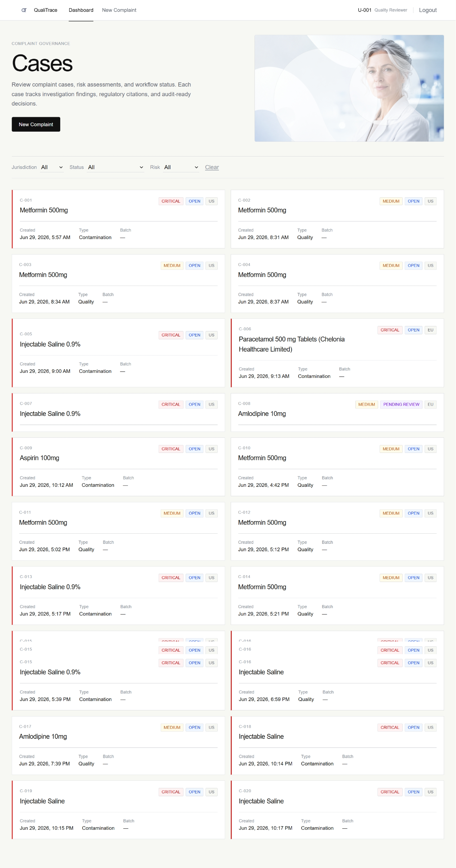Click the U-001 Quality Reviewer user label
Image resolution: width=456 pixels, height=868 pixels.
pyautogui.click(x=382, y=10)
